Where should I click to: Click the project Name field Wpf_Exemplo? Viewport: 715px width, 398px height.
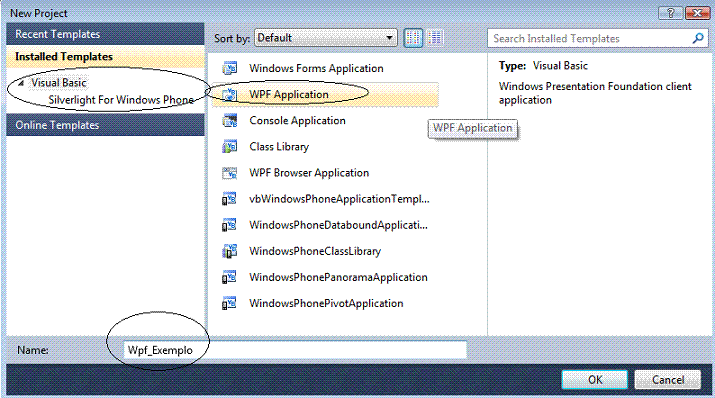click(295, 350)
